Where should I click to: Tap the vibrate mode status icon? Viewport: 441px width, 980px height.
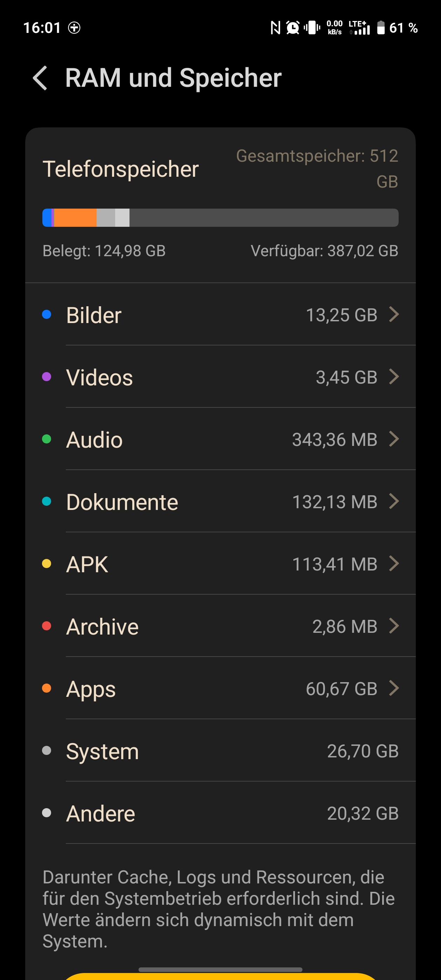coord(312,28)
